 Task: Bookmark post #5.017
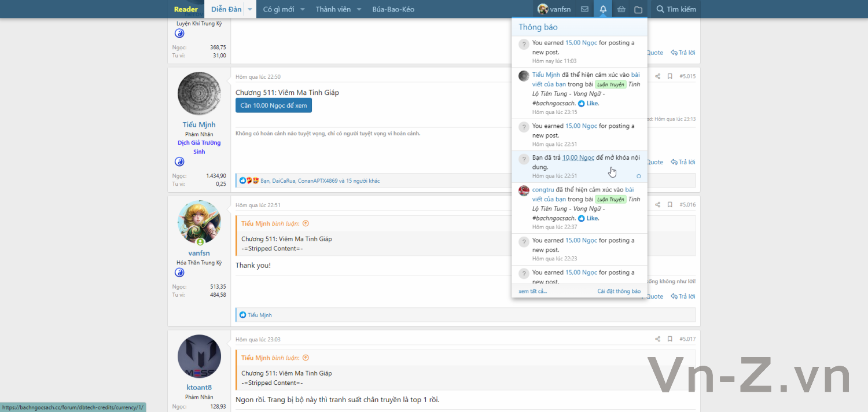pos(670,339)
